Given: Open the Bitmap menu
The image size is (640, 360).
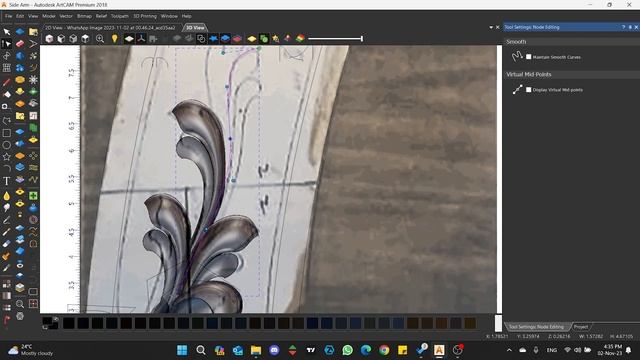Looking at the screenshot, I should point(84,16).
